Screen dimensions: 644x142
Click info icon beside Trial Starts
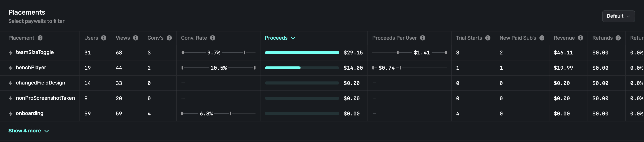coord(488,38)
